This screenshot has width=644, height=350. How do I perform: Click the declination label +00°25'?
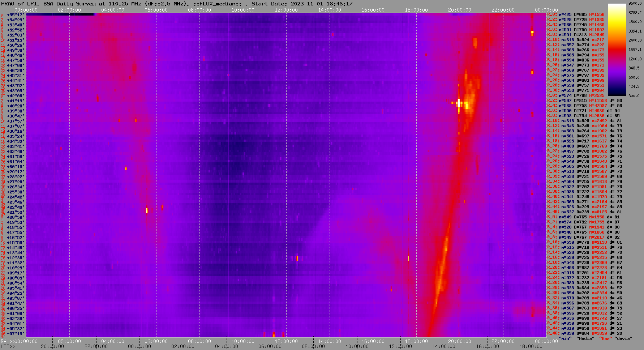[16, 308]
